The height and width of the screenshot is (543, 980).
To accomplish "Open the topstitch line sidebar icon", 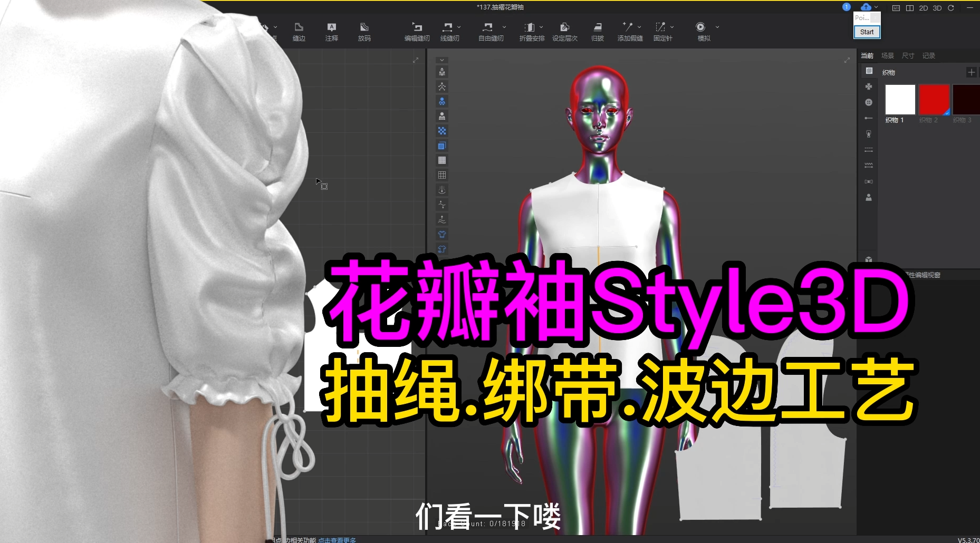I will (x=869, y=150).
